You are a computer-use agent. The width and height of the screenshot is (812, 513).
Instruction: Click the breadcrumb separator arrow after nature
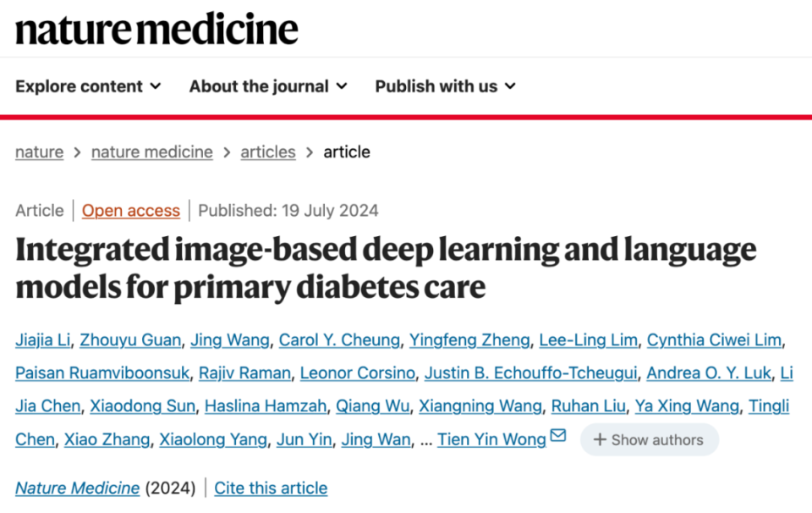[x=75, y=152]
